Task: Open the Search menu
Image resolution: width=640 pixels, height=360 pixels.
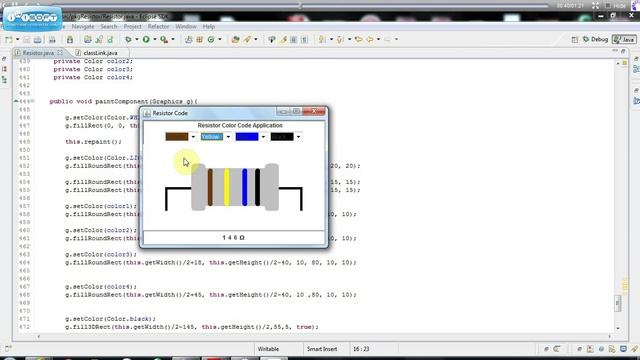Action: click(x=109, y=27)
